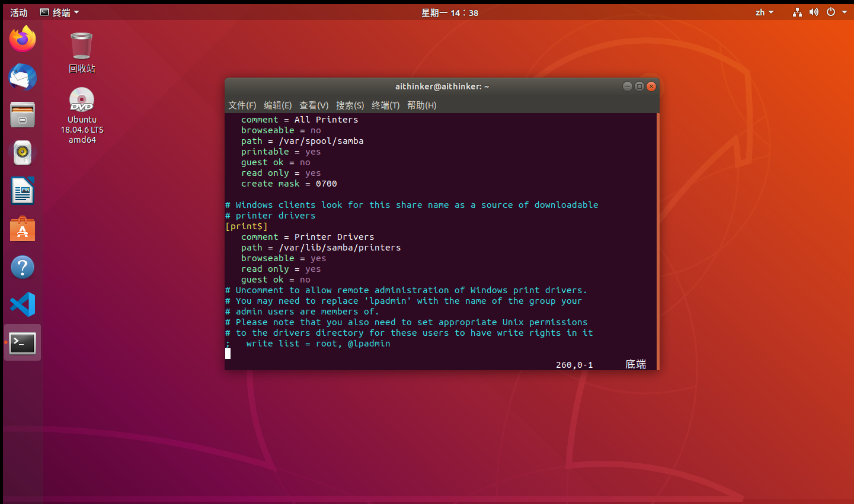Screen dimensions: 854x504
Task: Open the volume tray icon
Action: coord(814,12)
